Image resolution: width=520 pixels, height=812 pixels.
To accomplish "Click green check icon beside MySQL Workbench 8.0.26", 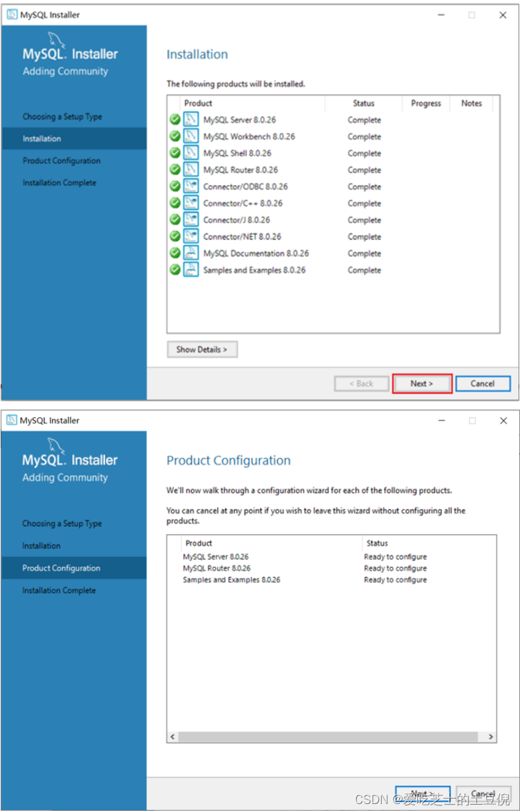I will (x=175, y=136).
